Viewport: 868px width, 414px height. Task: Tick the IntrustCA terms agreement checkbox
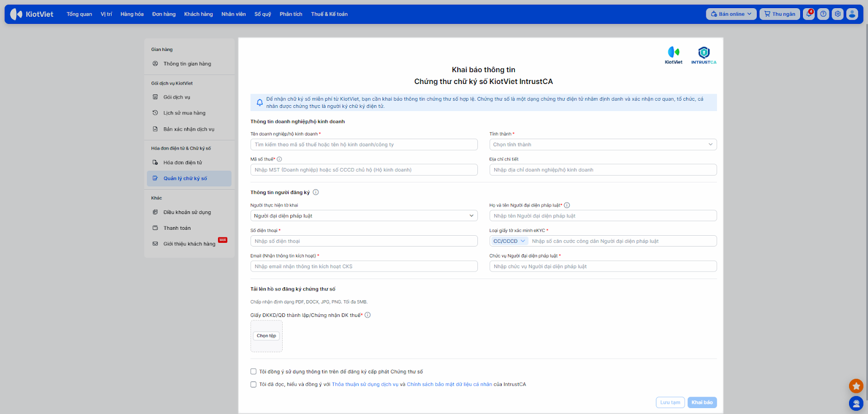pyautogui.click(x=253, y=385)
